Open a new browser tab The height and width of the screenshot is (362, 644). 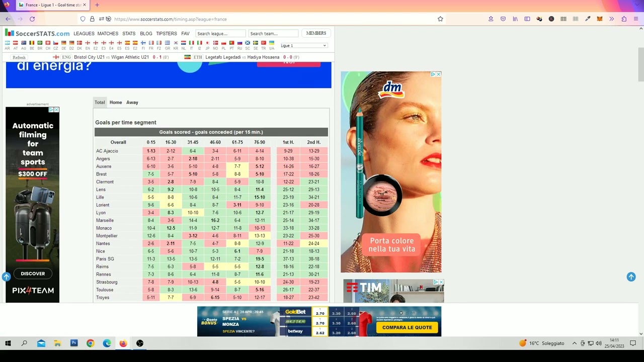click(97, 5)
